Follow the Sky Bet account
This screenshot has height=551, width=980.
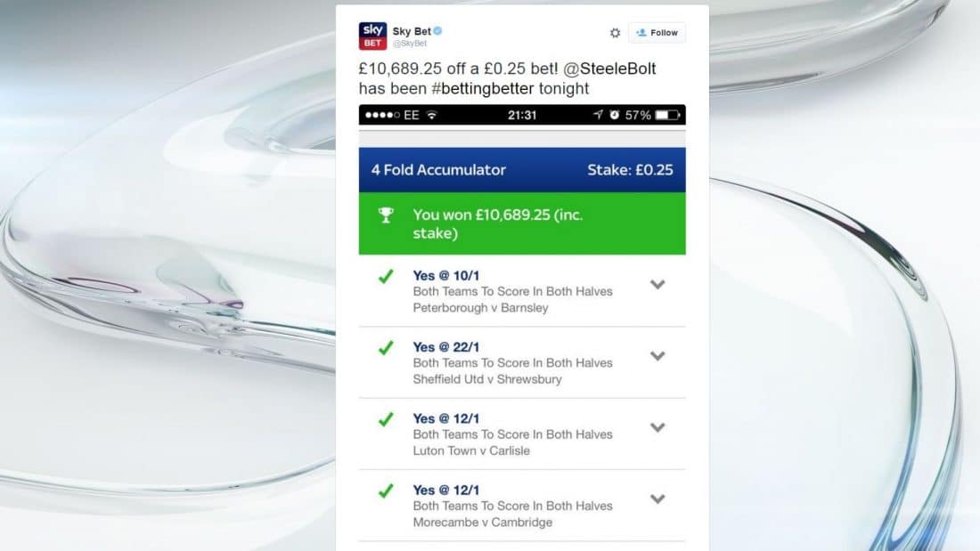tap(657, 33)
